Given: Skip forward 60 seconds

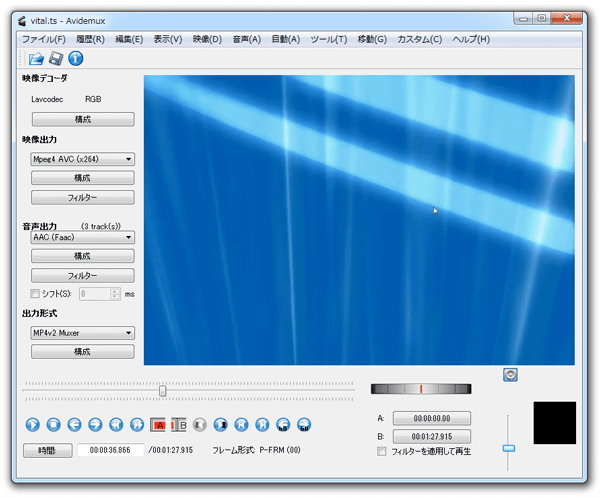Looking at the screenshot, I should pyautogui.click(x=304, y=425).
